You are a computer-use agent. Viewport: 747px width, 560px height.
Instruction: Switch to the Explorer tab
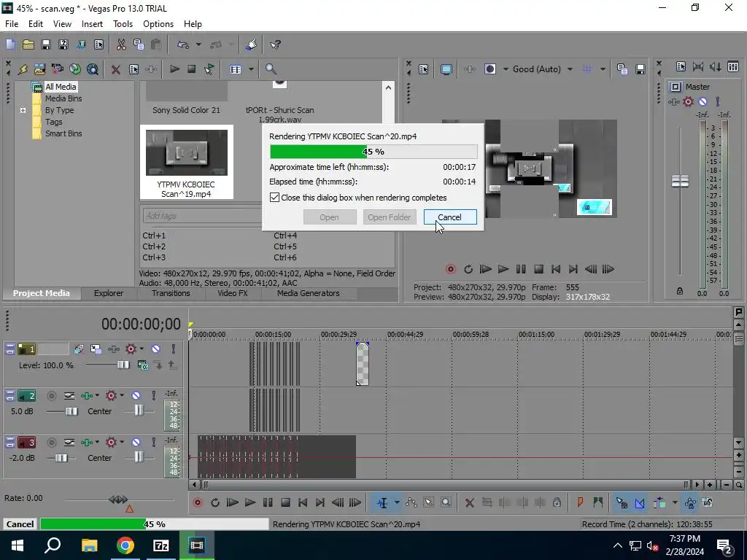pos(108,293)
